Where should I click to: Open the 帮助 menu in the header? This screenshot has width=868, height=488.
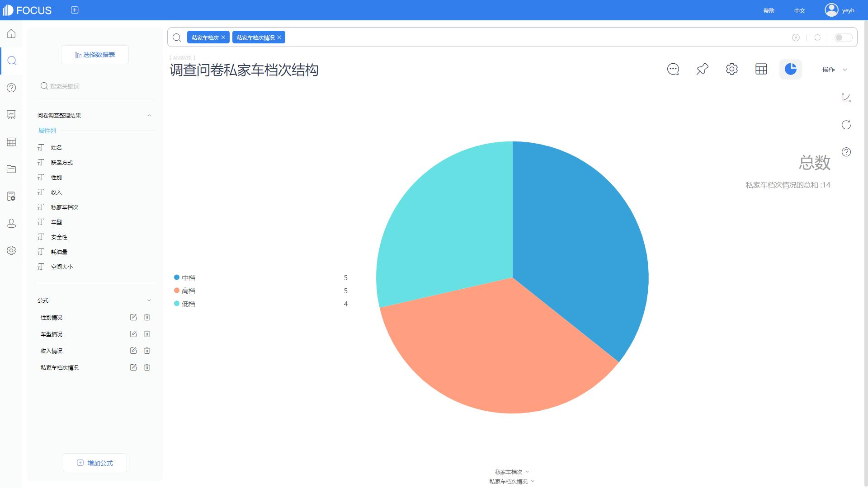(x=769, y=10)
